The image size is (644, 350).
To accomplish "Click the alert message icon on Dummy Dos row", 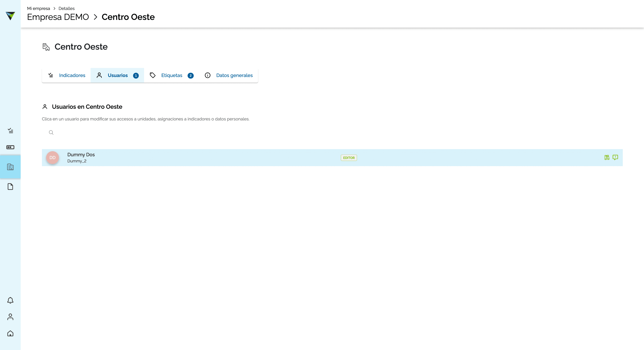I will [x=615, y=157].
